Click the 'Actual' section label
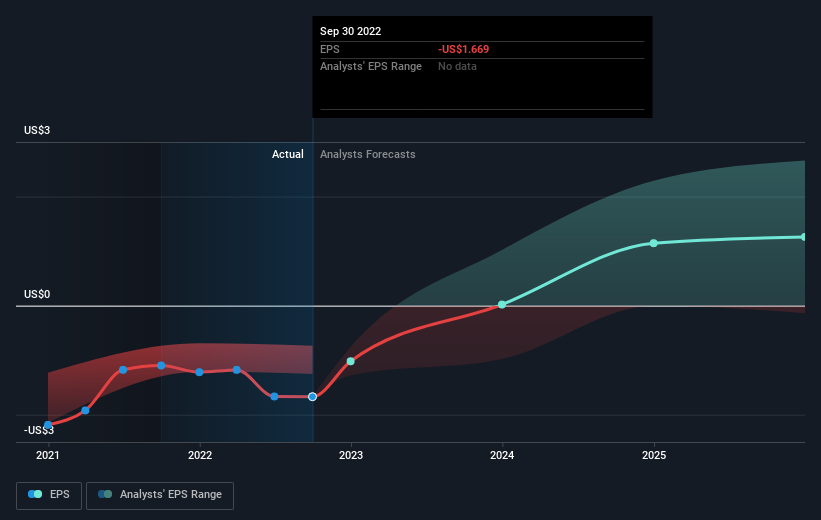821x520 pixels. pos(287,154)
